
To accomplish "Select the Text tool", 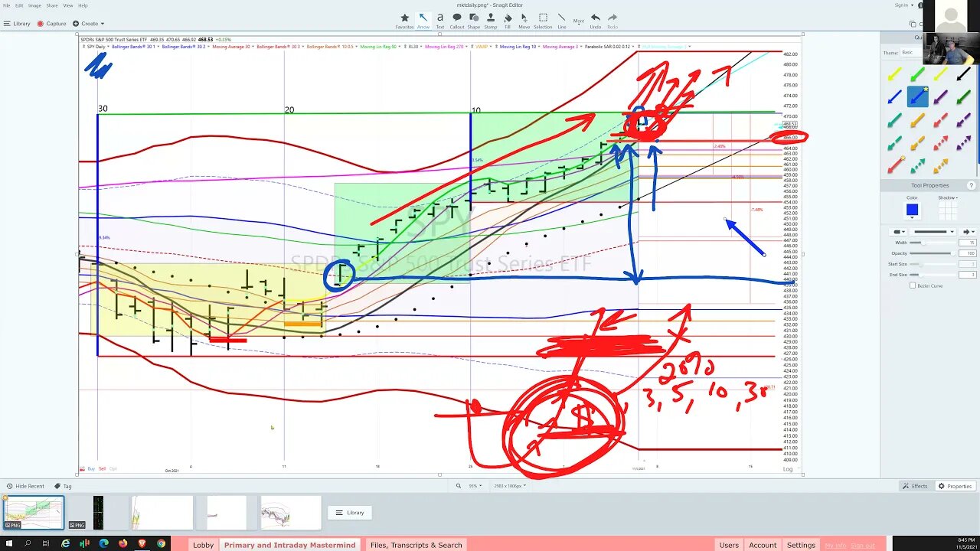I will tap(440, 20).
